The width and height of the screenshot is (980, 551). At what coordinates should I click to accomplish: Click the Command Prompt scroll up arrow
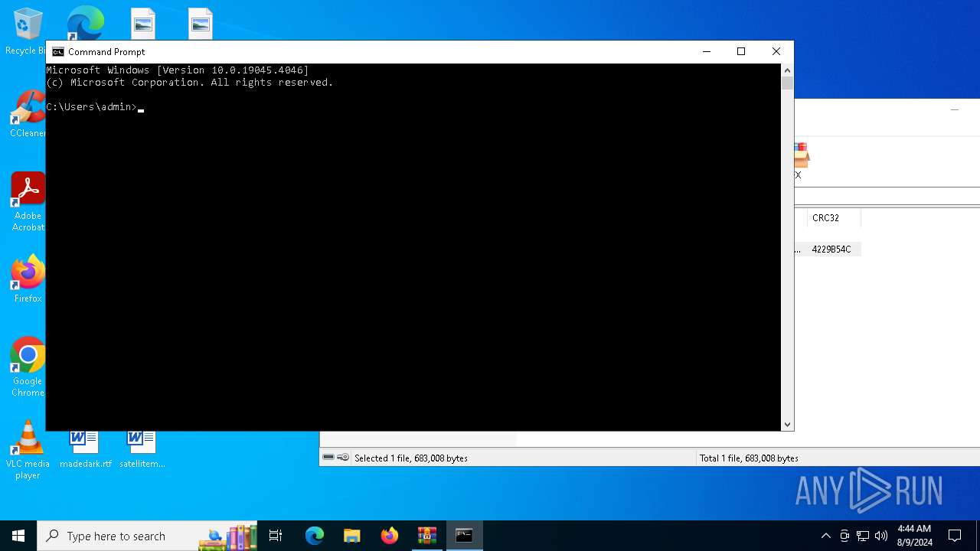787,70
